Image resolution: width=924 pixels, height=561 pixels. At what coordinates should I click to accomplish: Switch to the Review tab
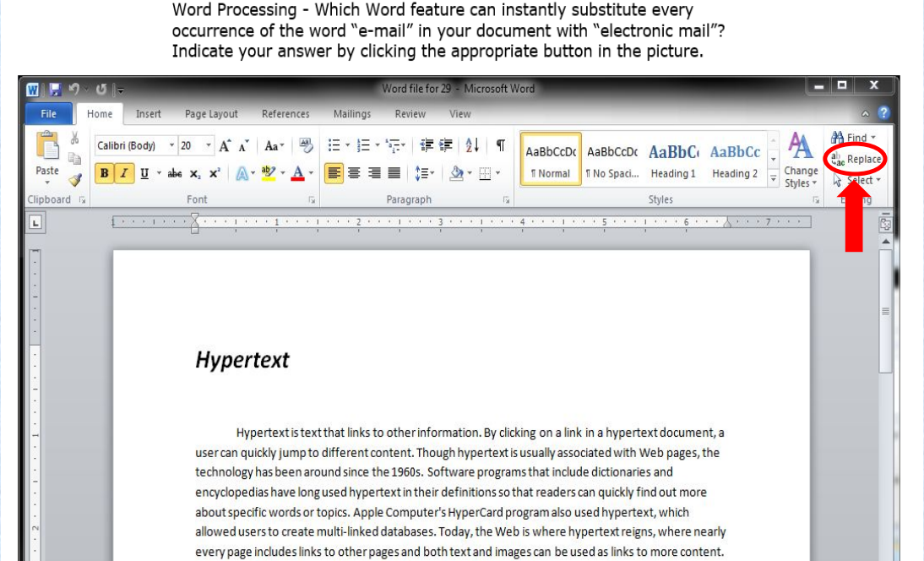(410, 114)
